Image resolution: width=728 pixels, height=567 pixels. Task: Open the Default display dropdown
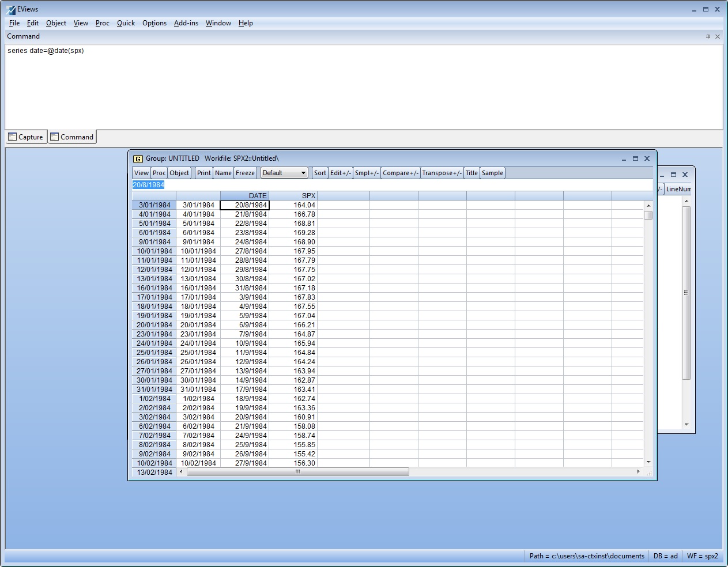pyautogui.click(x=284, y=173)
